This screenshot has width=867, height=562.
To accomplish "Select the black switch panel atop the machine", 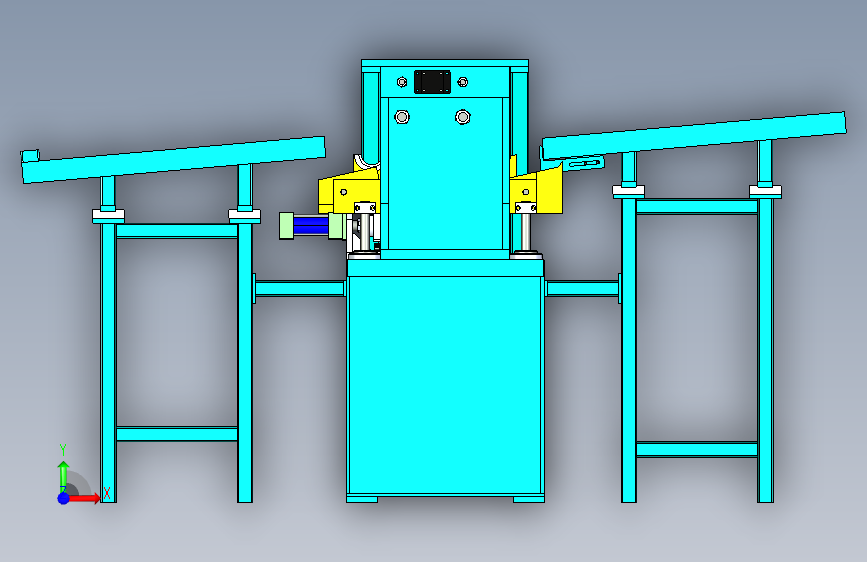I will coord(432,82).
